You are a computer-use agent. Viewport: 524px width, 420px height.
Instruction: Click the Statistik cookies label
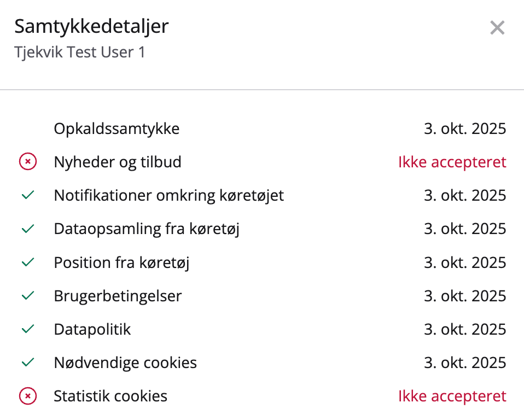pos(110,396)
